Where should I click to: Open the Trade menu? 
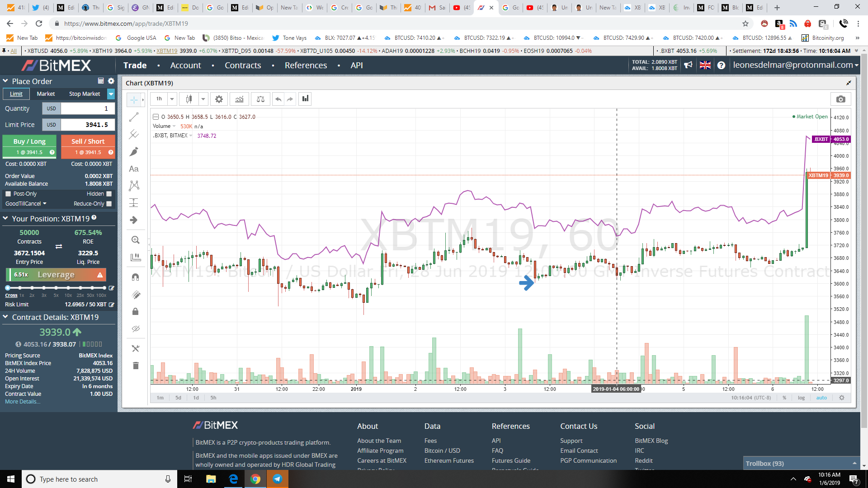[135, 65]
